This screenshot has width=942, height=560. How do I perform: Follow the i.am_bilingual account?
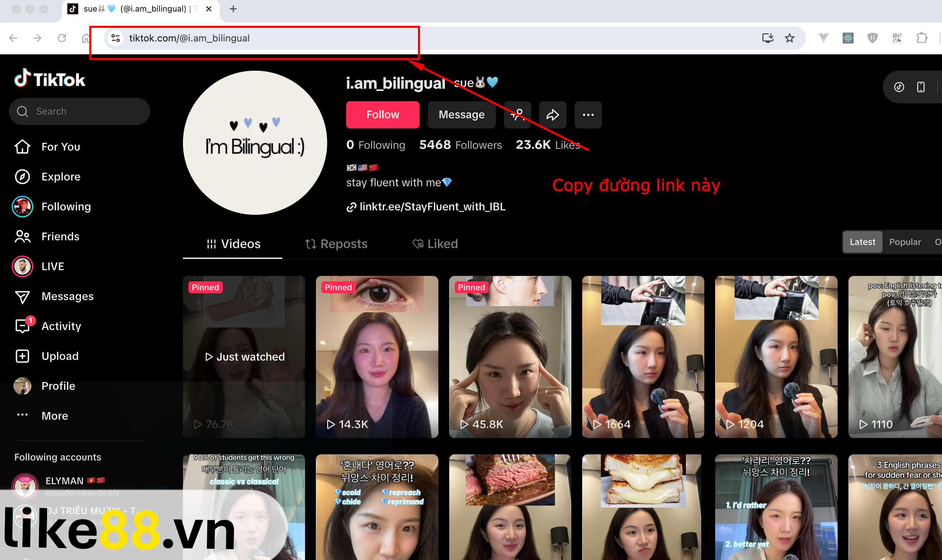[383, 115]
